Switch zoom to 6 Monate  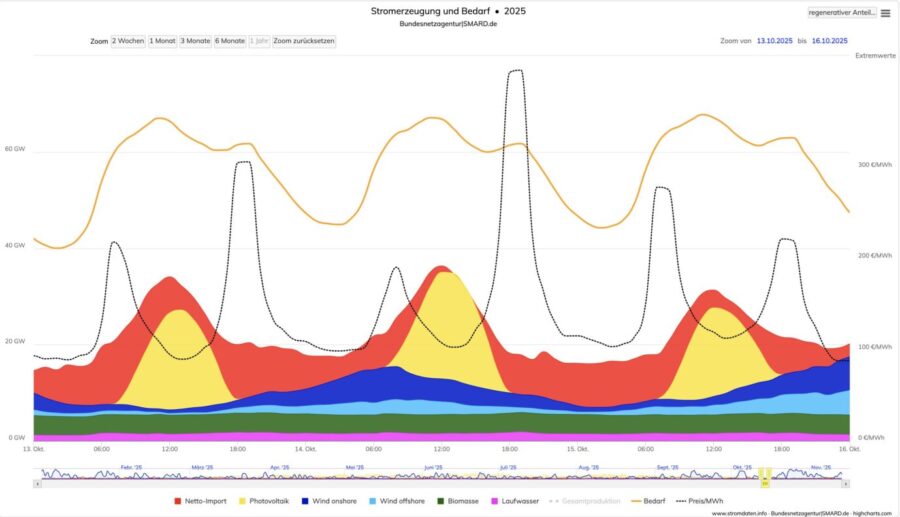point(230,41)
